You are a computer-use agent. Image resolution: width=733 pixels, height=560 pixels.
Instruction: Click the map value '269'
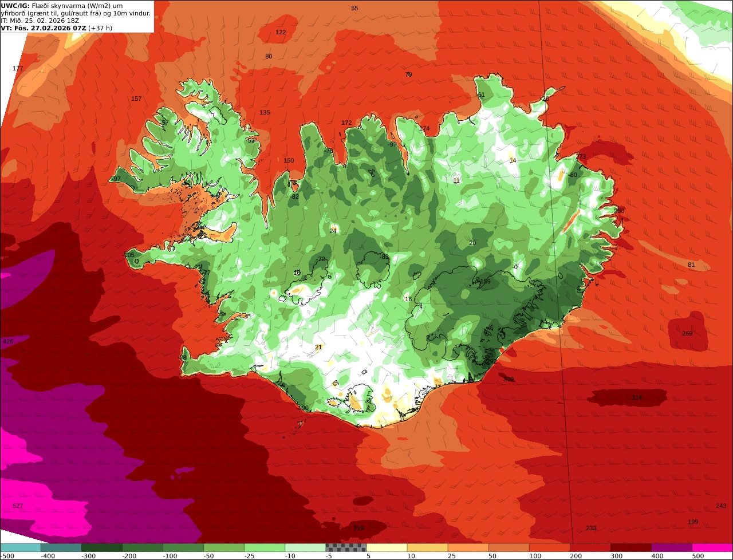(687, 333)
